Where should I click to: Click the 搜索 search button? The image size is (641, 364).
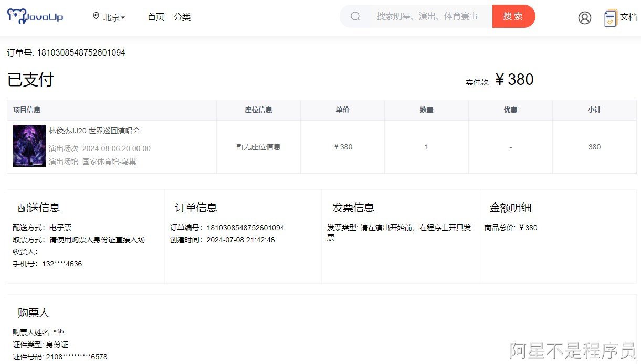coord(513,16)
